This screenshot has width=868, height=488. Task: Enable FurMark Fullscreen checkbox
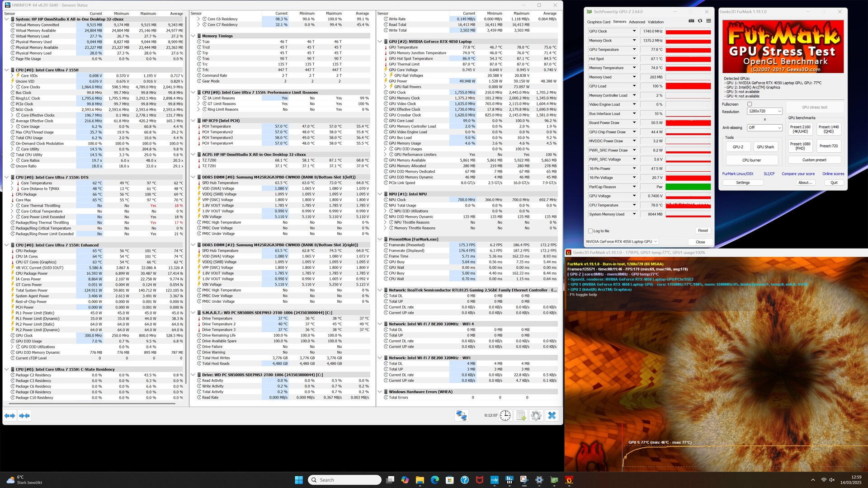point(750,104)
